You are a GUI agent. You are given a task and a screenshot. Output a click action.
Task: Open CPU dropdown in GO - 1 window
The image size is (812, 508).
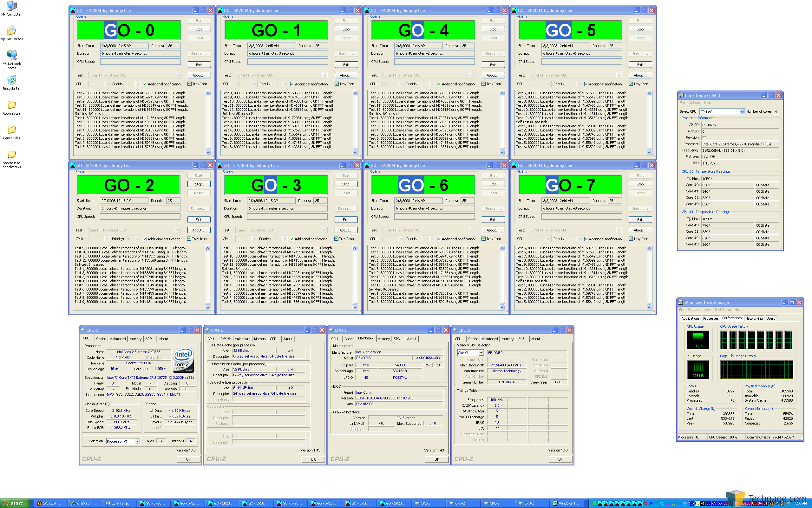[x=254, y=84]
